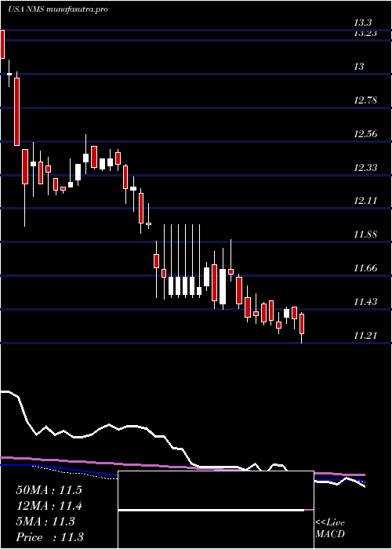
Task: Click the 13.23 price axis label
Action: click(x=365, y=34)
